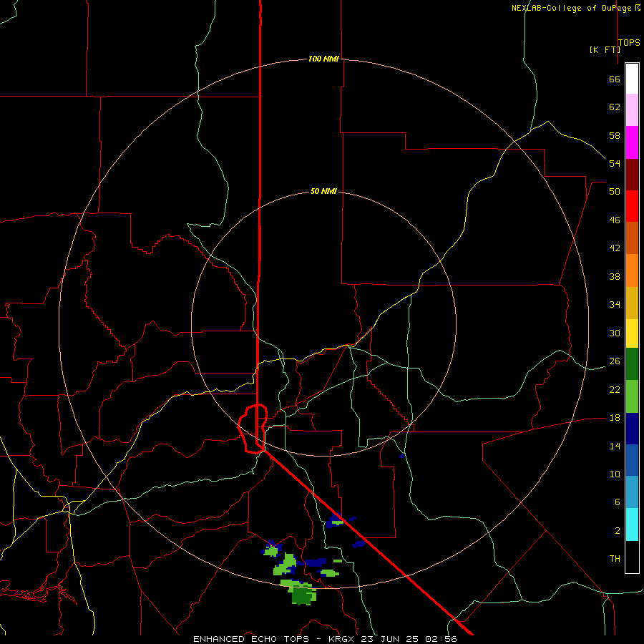
Task: Click the dark green 26-30 kft legend swatch
Action: point(632,364)
